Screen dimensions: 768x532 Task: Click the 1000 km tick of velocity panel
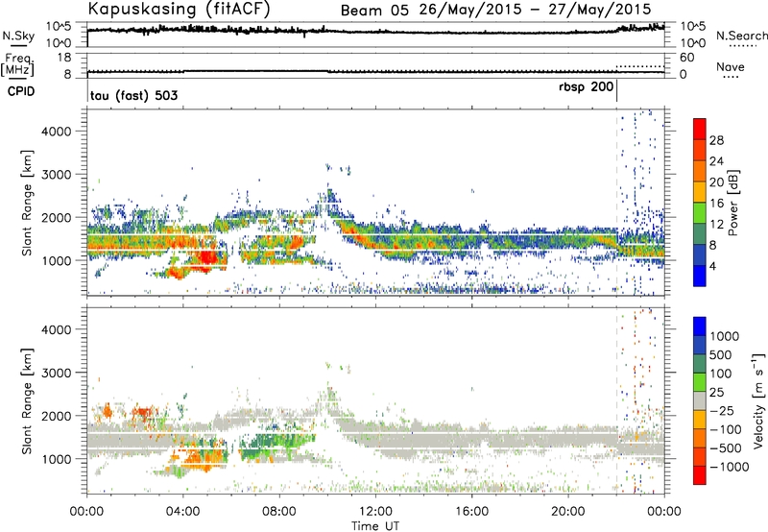(x=57, y=459)
